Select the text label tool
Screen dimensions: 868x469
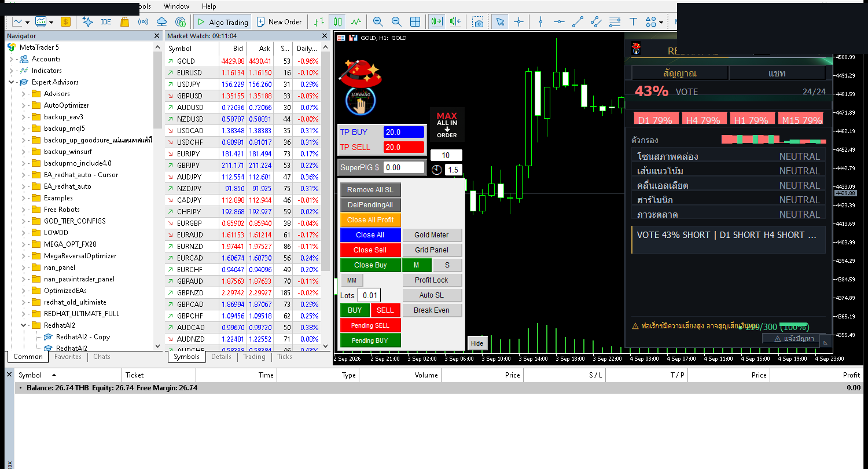pos(633,22)
